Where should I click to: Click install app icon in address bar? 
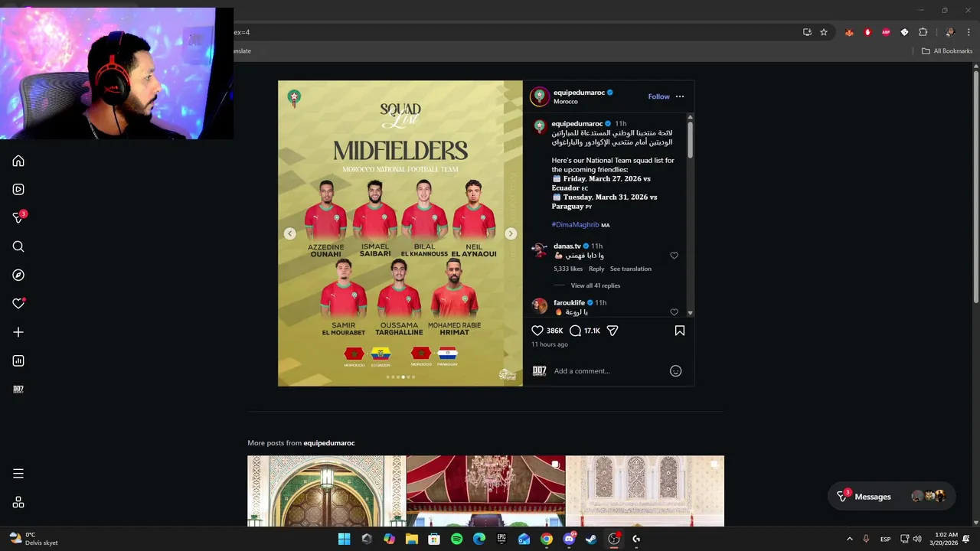coord(807,32)
